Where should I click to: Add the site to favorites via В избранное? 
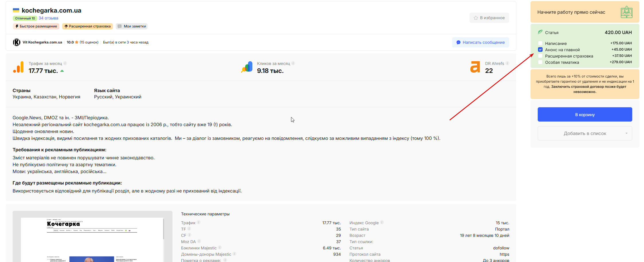489,18
